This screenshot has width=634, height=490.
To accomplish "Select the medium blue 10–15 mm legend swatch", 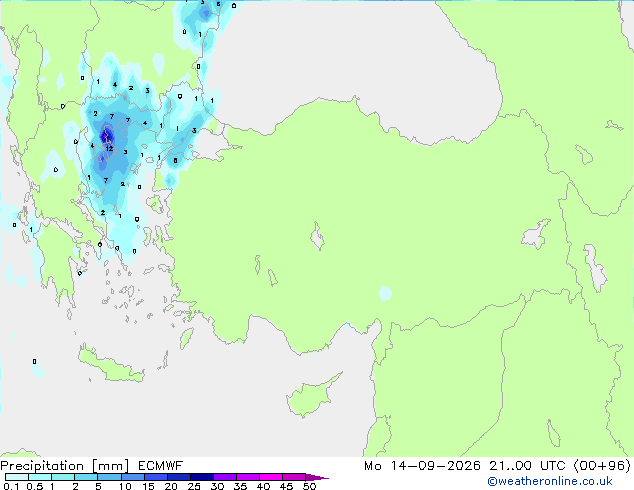I will tap(133, 477).
